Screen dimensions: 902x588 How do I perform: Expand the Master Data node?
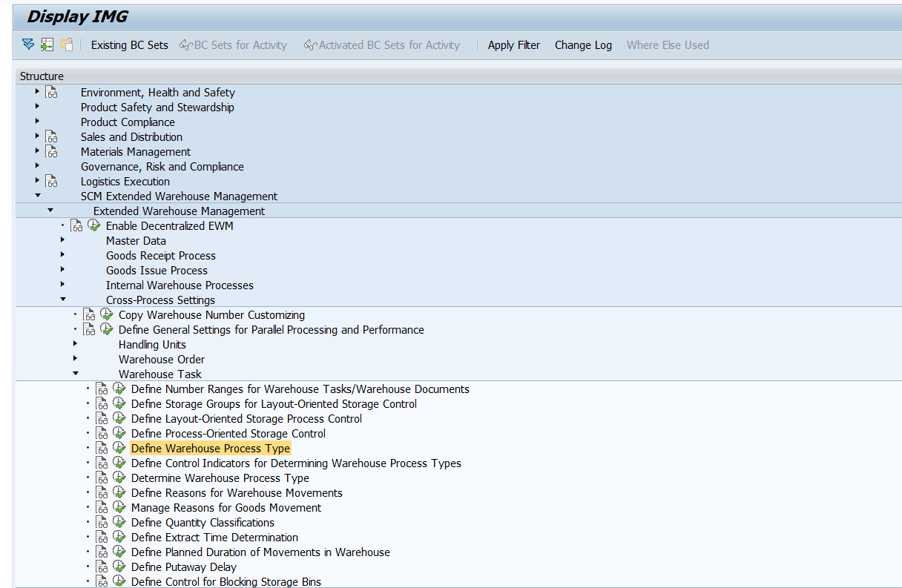coord(62,240)
